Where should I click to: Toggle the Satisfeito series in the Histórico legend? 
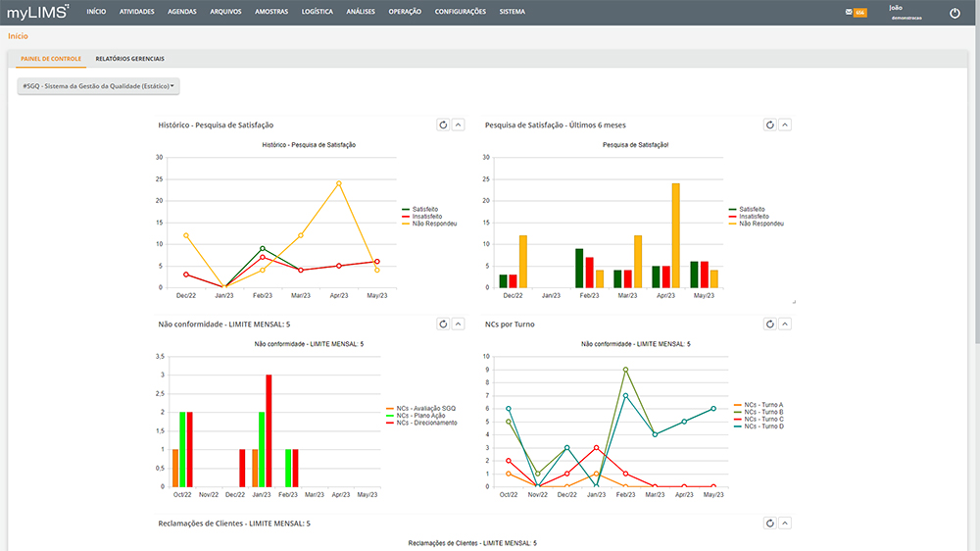pos(424,209)
